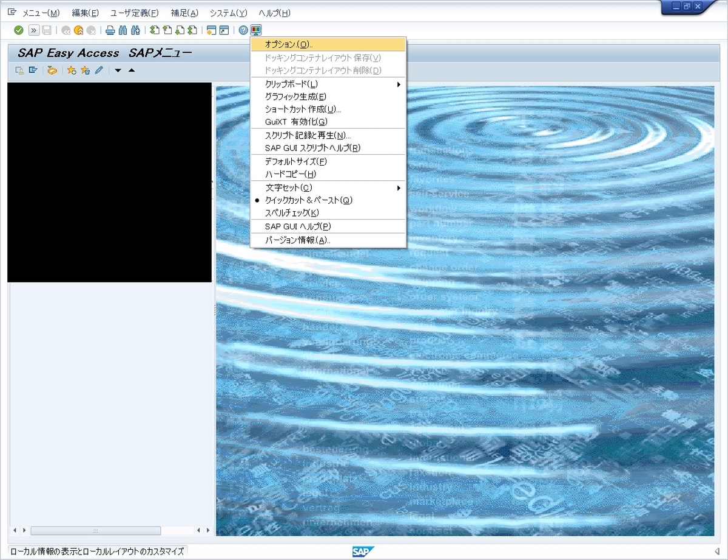The width and height of the screenshot is (728, 560).
Task: Click the Save floppy disk icon
Action: [x=47, y=30]
